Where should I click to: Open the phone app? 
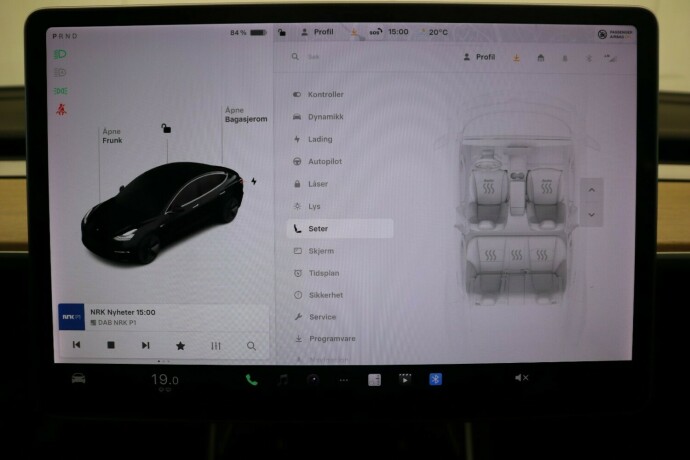(251, 379)
